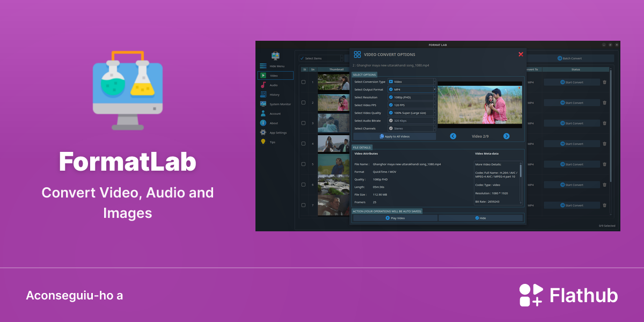
Task: Tick the checkbox for row 2
Action: point(304,103)
